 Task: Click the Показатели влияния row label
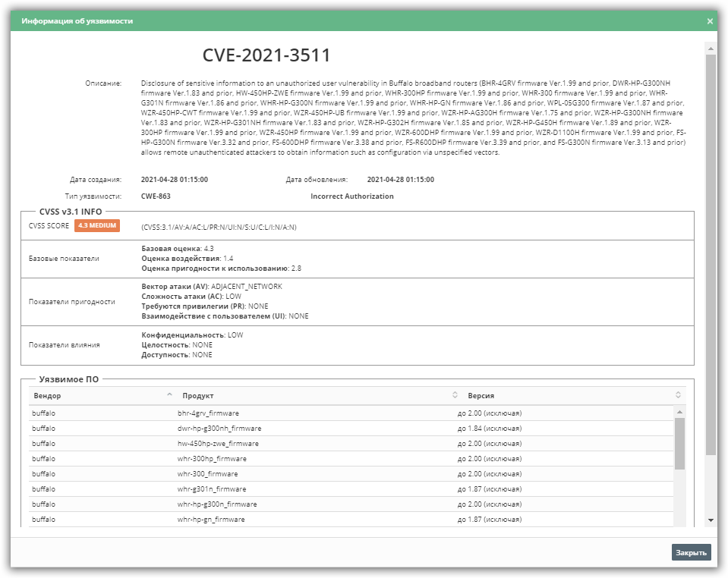64,345
